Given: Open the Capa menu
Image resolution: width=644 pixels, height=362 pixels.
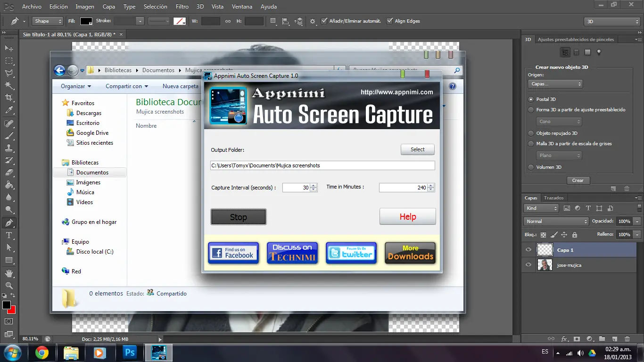Looking at the screenshot, I should coord(109,7).
